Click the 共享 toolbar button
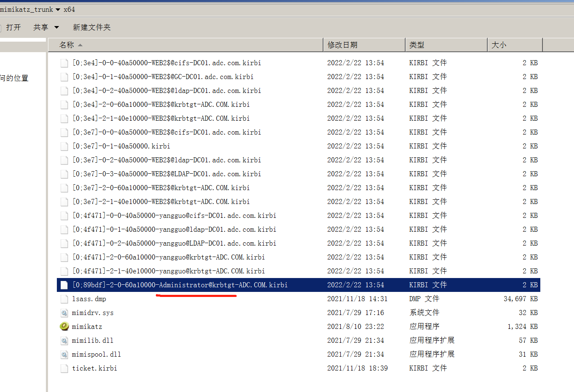Viewport: 574px width, 392px height. pos(41,27)
